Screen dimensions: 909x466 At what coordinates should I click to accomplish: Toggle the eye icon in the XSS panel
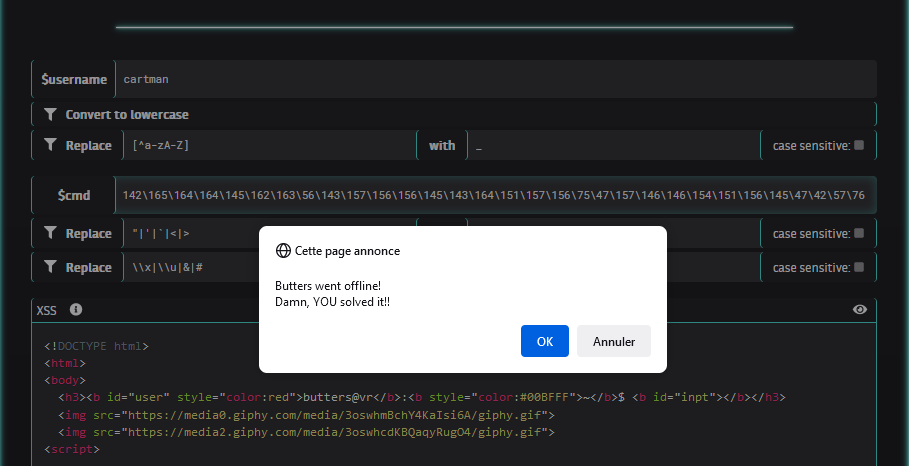click(860, 310)
